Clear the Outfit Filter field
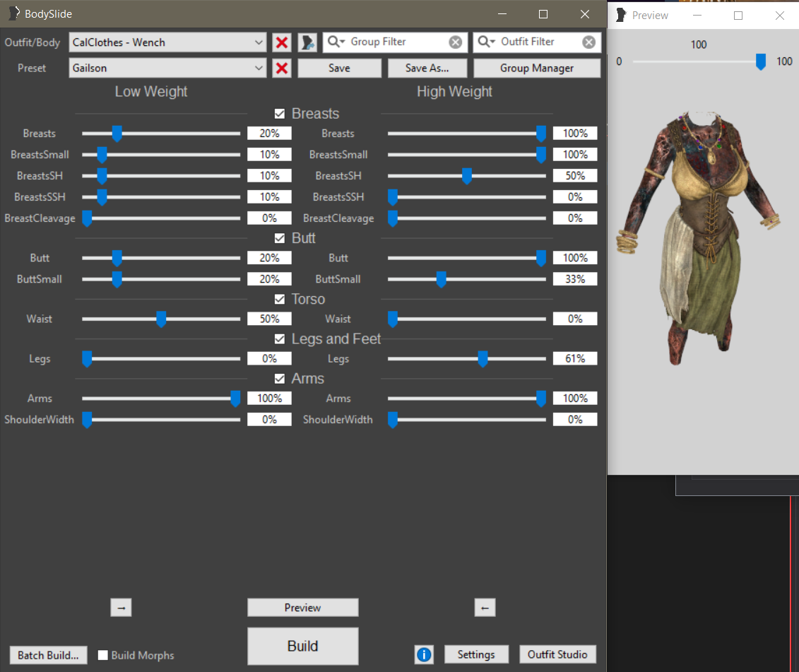This screenshot has height=672, width=799. tap(588, 42)
